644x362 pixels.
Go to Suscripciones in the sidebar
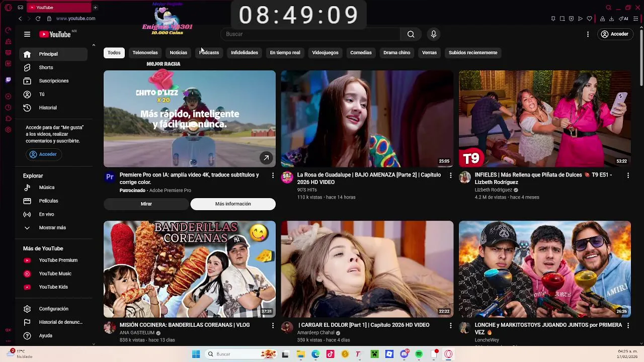click(x=53, y=81)
